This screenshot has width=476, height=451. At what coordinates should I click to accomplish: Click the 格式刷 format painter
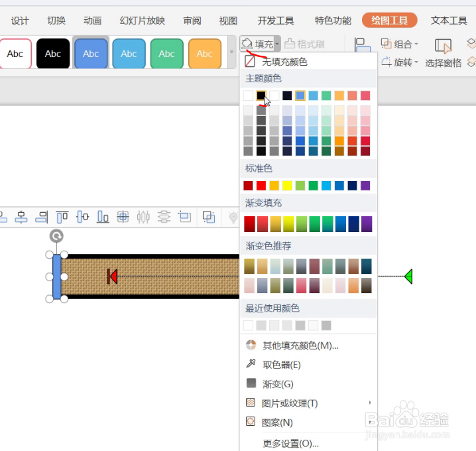coord(304,44)
